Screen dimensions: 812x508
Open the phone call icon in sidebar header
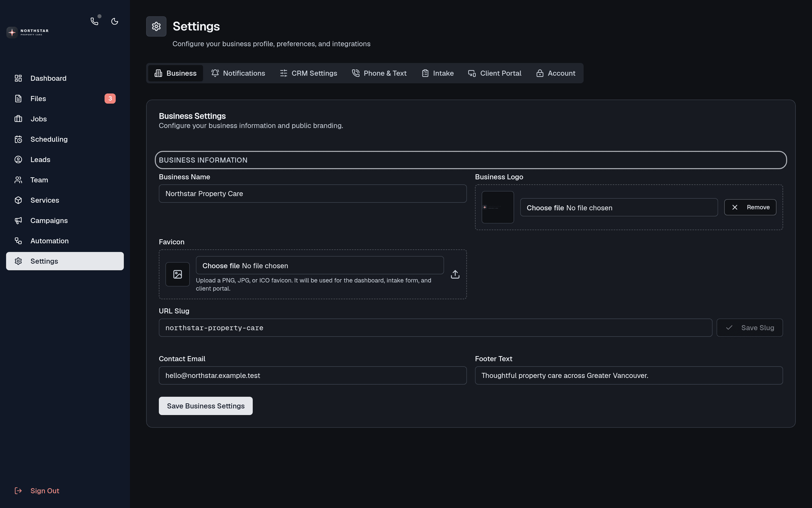(x=95, y=22)
